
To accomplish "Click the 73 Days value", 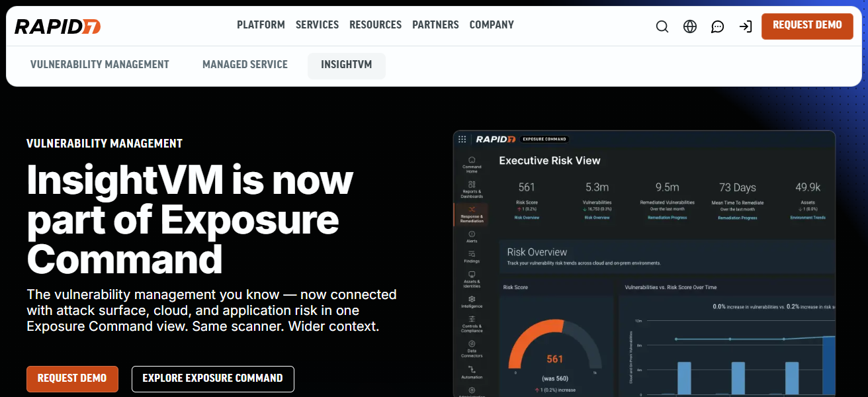I will coord(737,187).
